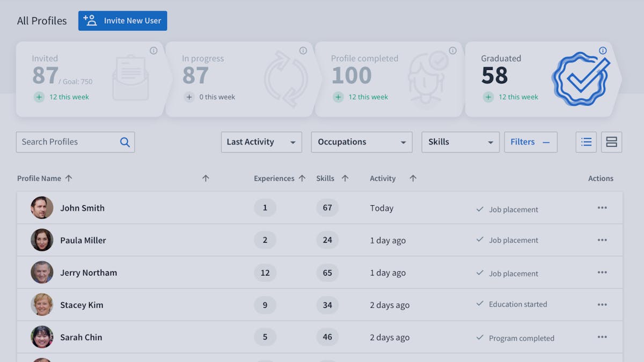Click Paula Miller's experiences count 2
This screenshot has width=644, height=362.
click(265, 240)
